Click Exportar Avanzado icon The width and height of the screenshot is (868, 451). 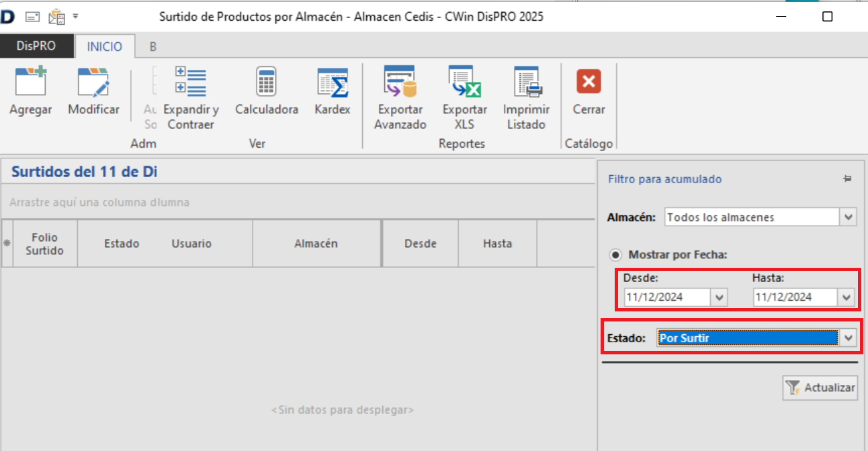tap(400, 83)
